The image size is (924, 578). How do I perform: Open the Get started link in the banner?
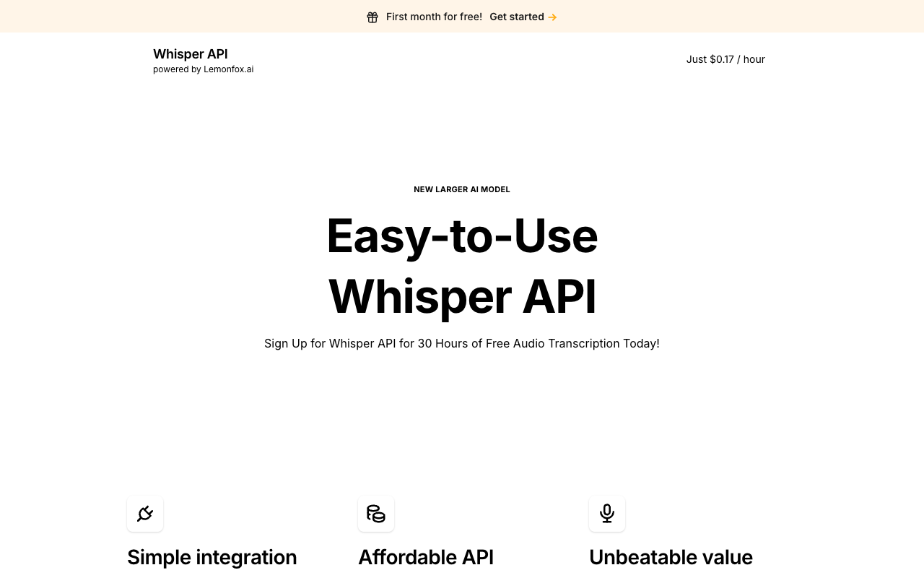523,17
